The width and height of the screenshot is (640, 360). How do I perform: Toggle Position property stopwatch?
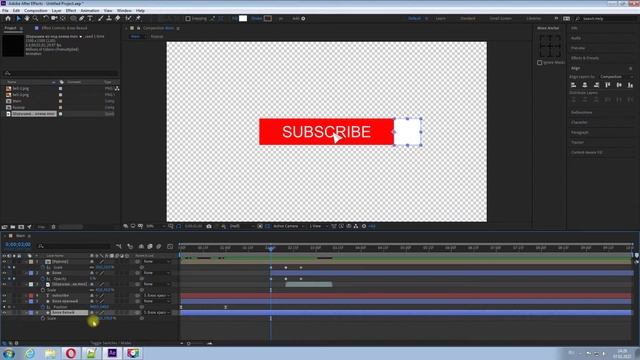(43, 307)
